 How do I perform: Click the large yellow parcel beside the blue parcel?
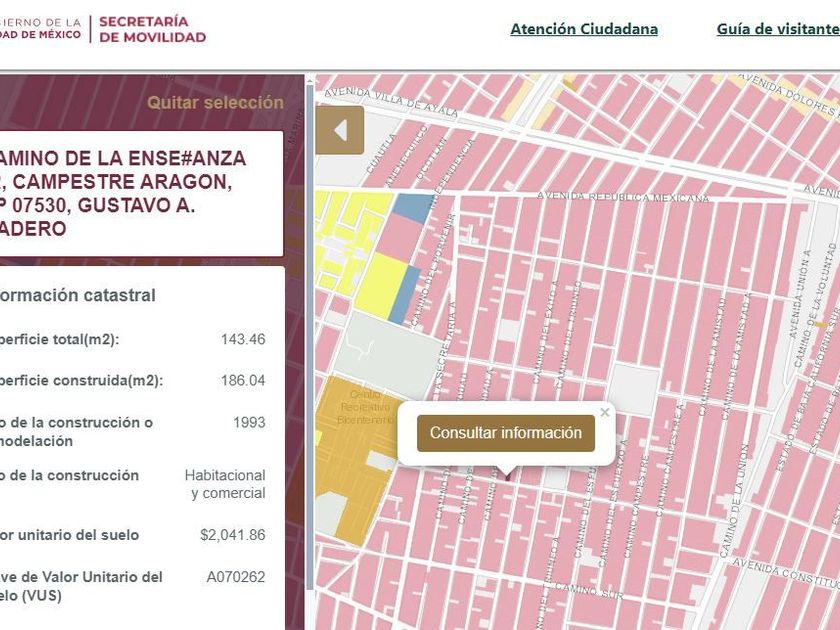click(x=379, y=286)
